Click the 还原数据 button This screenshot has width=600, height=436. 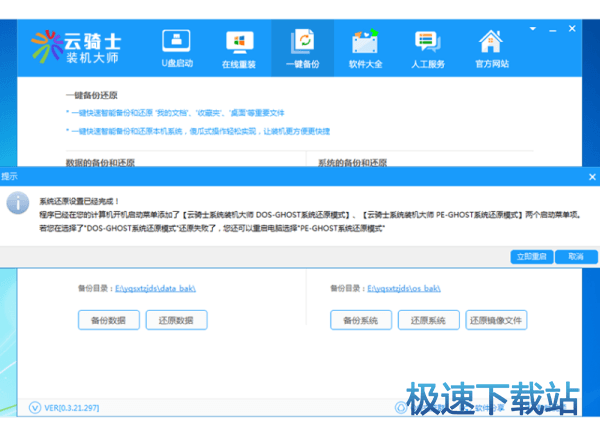(x=176, y=320)
